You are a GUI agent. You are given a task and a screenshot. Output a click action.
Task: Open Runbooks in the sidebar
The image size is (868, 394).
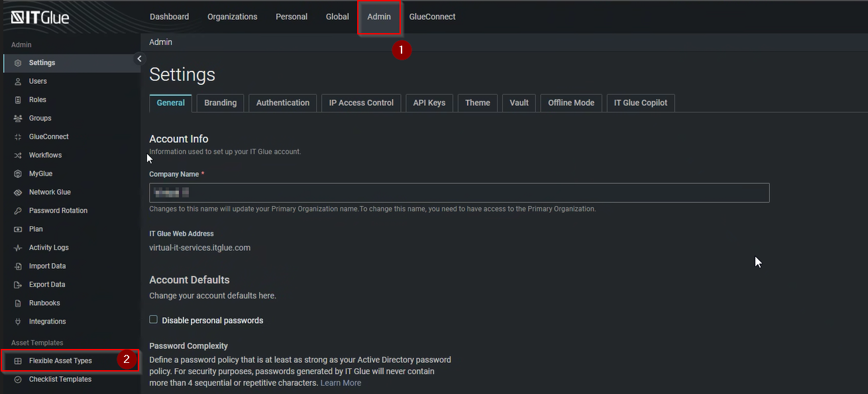[72, 303]
